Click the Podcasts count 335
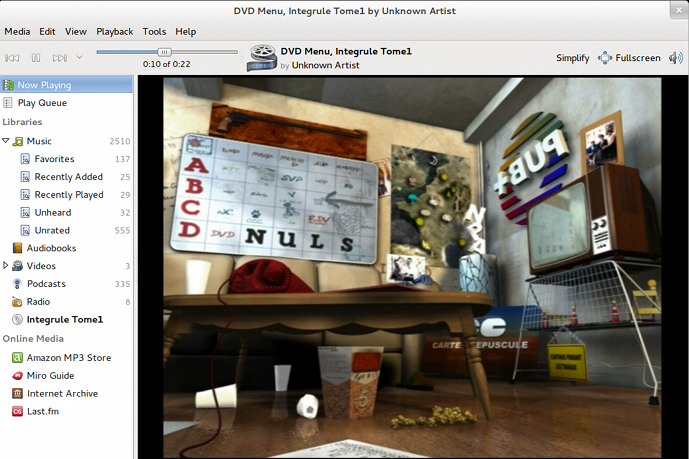This screenshot has width=689, height=459. click(122, 284)
